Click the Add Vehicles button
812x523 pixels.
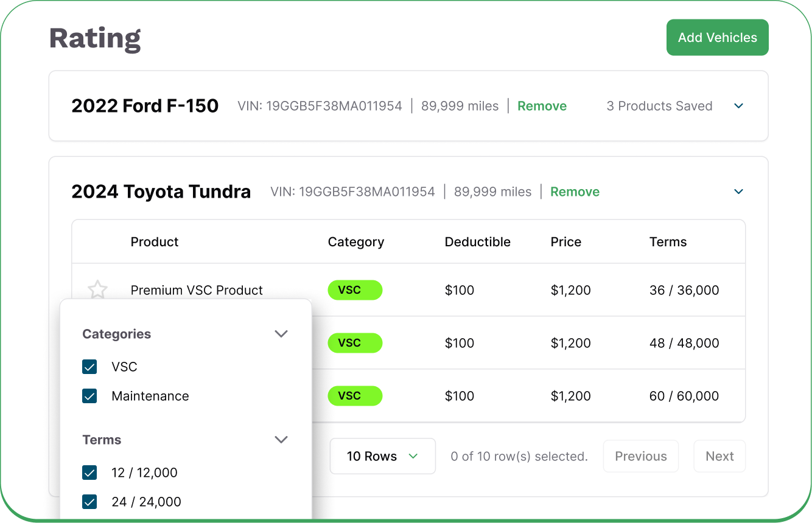[717, 38]
